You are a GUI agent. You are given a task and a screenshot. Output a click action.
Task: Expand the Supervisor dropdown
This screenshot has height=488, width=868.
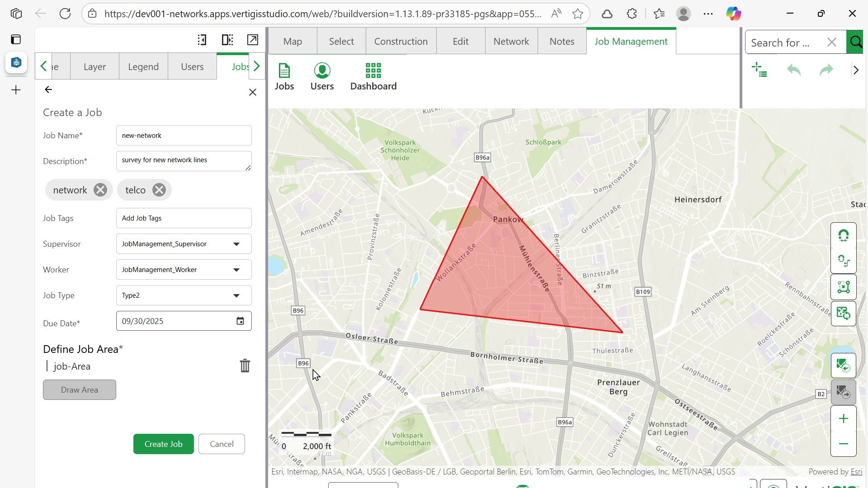236,244
